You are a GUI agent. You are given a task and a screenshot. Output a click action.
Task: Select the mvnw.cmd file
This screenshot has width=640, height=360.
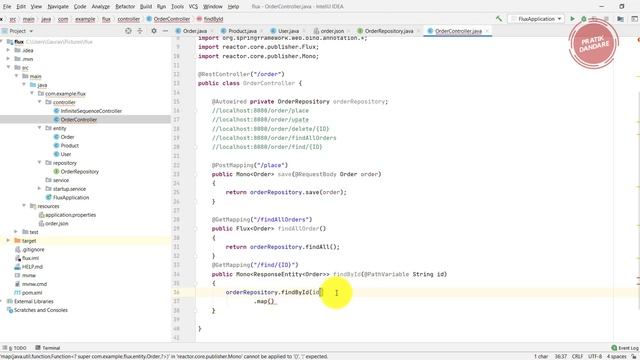[34, 284]
